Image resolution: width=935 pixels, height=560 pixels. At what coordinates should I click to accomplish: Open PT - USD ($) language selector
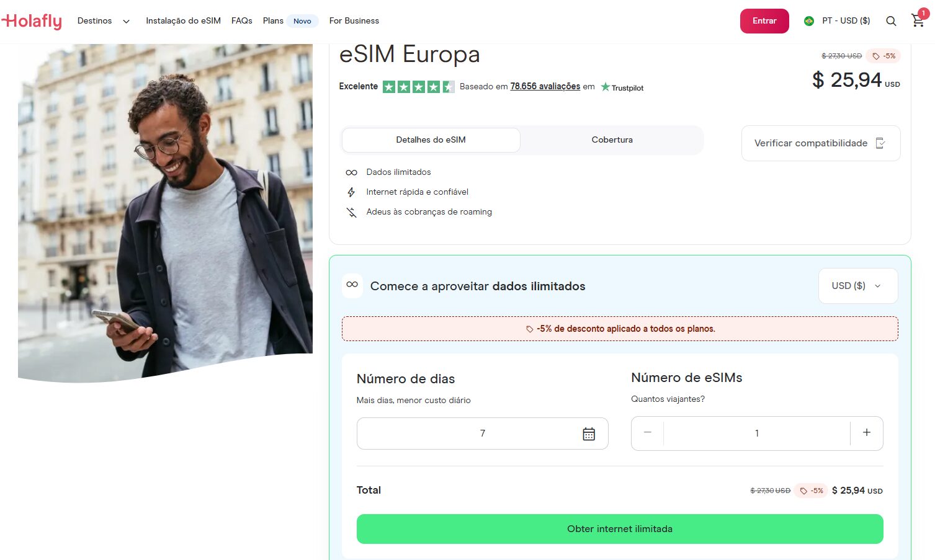coord(846,21)
